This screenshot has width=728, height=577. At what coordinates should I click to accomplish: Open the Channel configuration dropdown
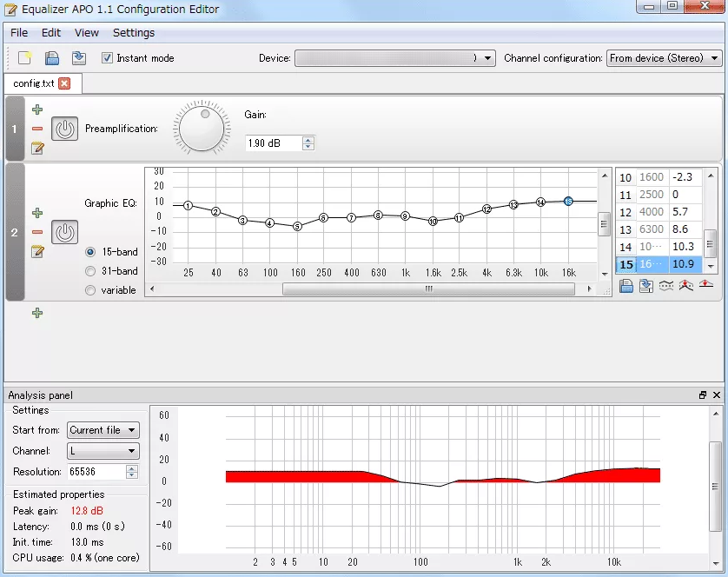664,58
